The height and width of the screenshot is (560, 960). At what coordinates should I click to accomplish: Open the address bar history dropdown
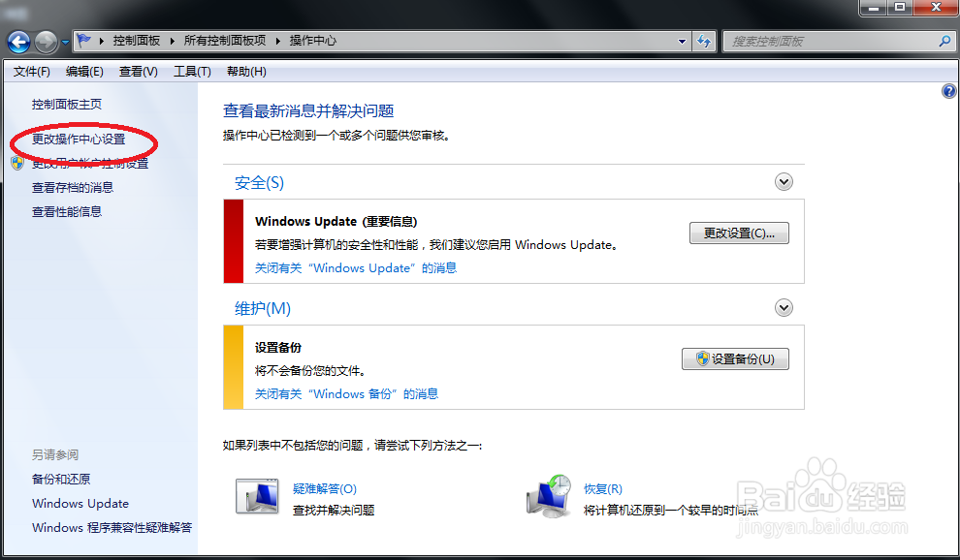682,42
